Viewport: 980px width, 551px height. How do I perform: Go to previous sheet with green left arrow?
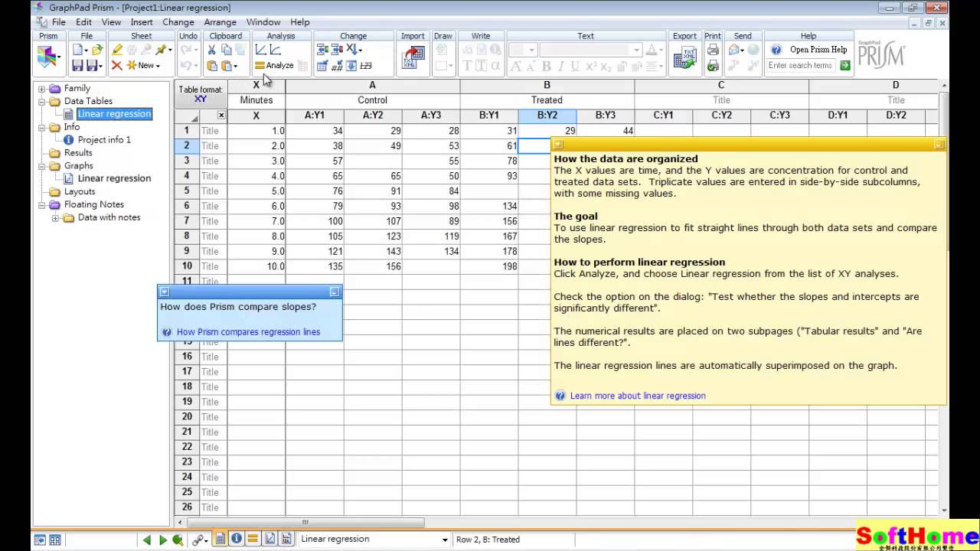click(x=147, y=540)
